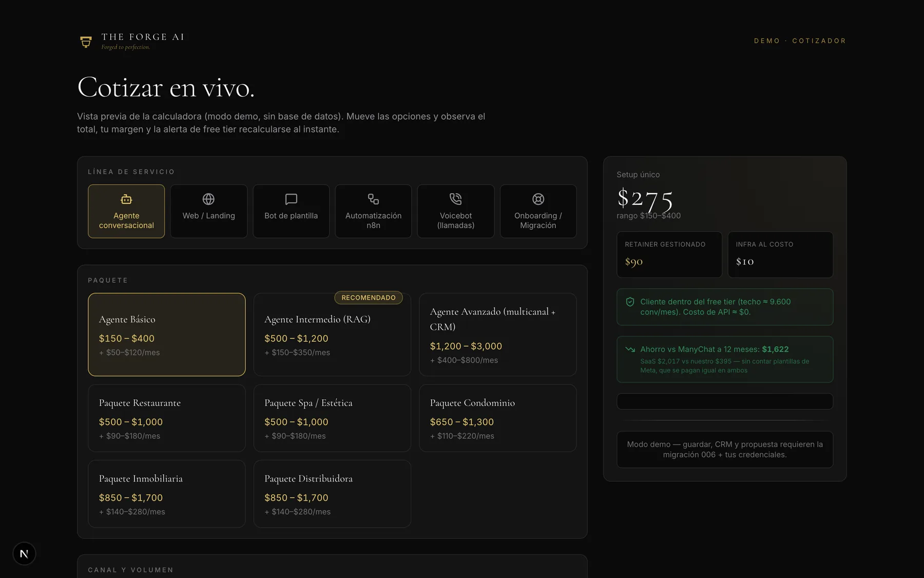This screenshot has height=578, width=924.
Task: Click the robot icon on Agente conversacional
Action: (126, 199)
